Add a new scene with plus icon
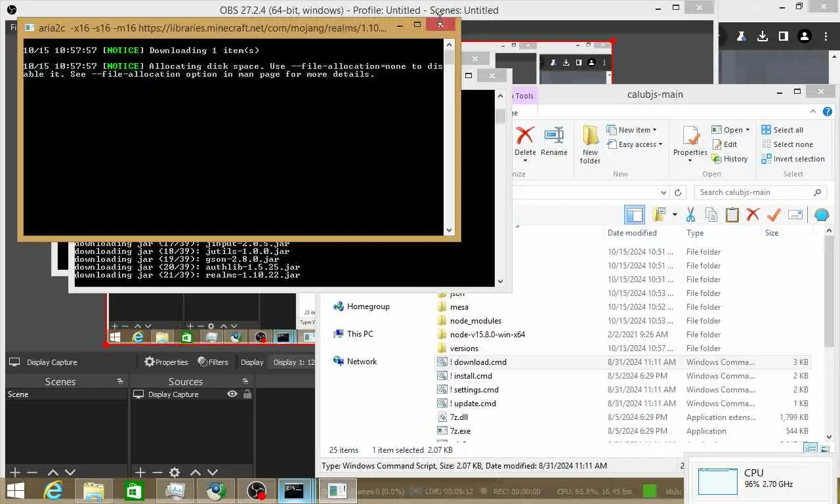This screenshot has width=840, height=504. pyautogui.click(x=15, y=472)
